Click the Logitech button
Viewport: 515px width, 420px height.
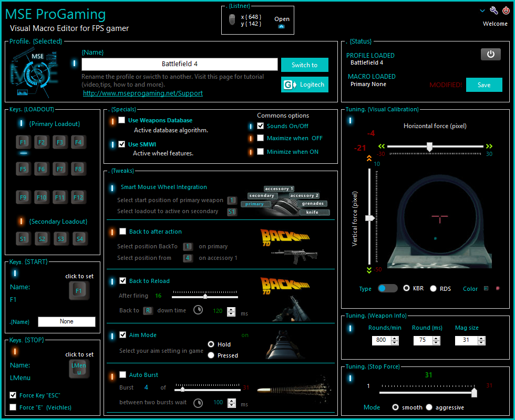(304, 85)
